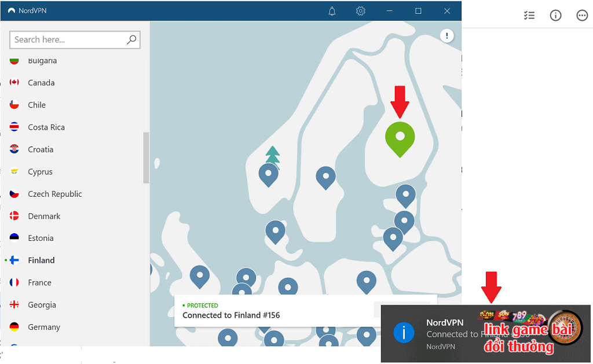Close the NordVPN window
The image size is (593, 364).
tap(446, 11)
